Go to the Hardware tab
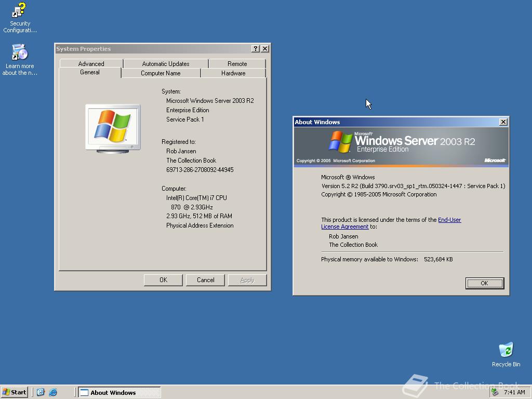Image resolution: width=532 pixels, height=399 pixels. click(233, 73)
